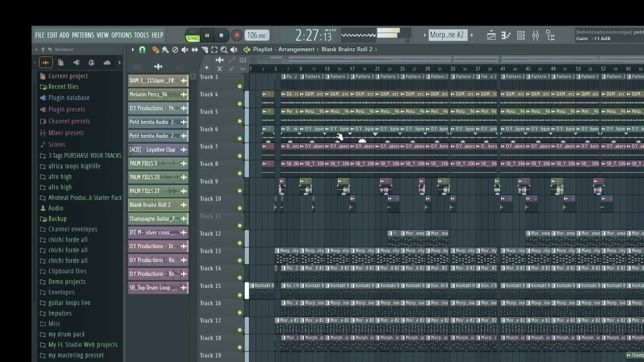Open the EDIT menu
This screenshot has height=362, width=644.
point(52,35)
